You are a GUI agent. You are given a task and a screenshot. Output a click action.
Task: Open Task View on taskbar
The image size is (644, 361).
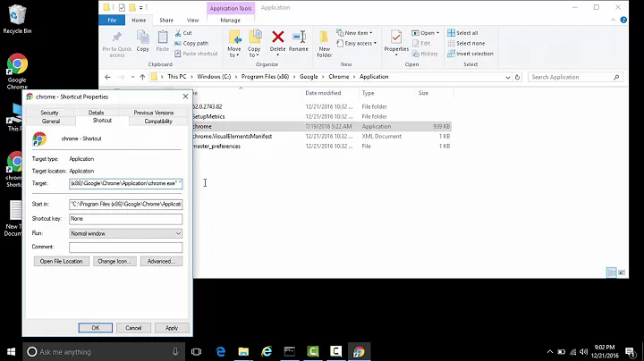pos(196,351)
